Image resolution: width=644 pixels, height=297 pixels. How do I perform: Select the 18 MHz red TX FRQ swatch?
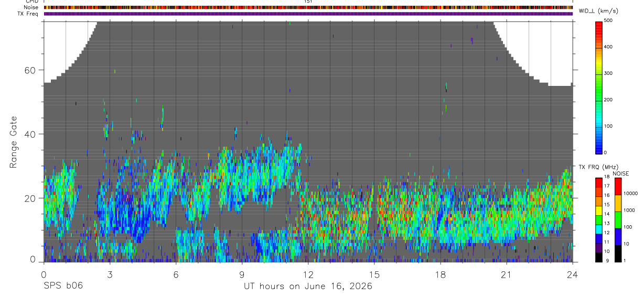[x=599, y=182]
